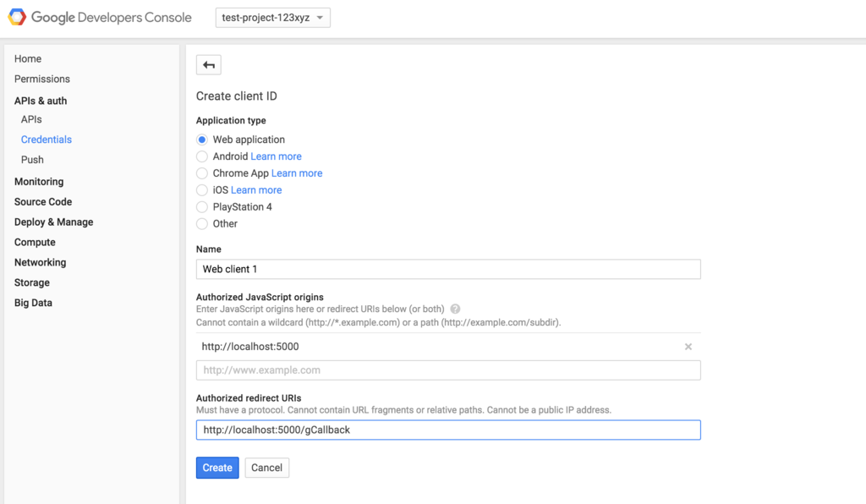Click the back arrow button
Screen dimensions: 866x504
208,65
